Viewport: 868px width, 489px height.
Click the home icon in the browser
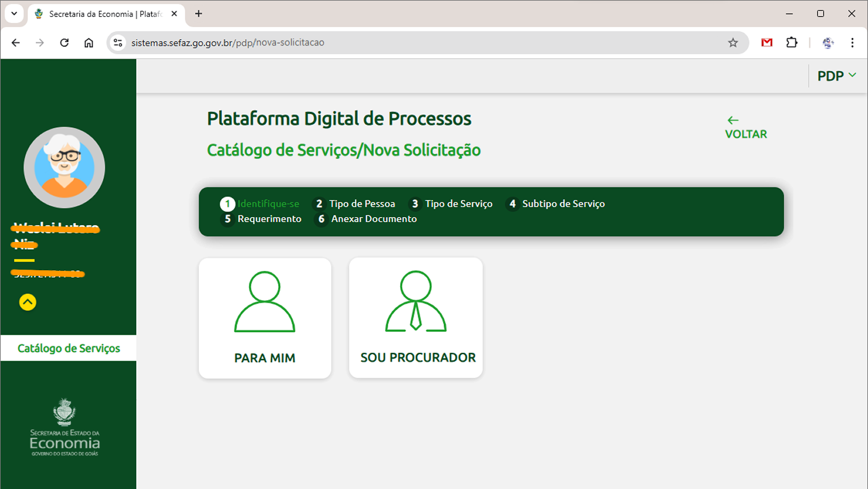88,42
